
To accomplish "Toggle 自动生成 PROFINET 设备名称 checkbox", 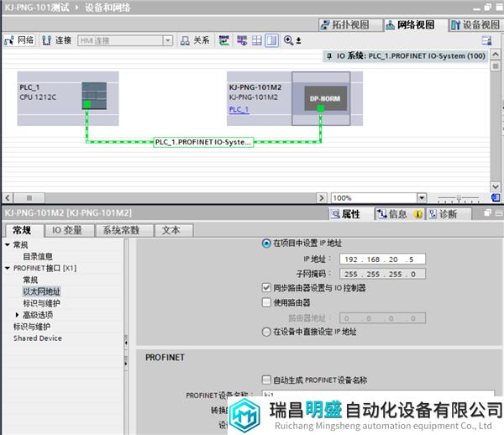I will click(x=266, y=380).
